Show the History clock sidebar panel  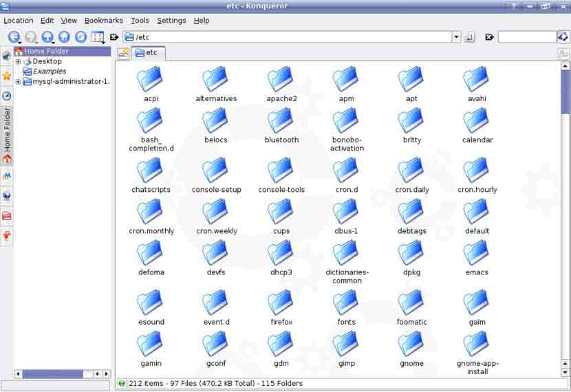(x=7, y=96)
